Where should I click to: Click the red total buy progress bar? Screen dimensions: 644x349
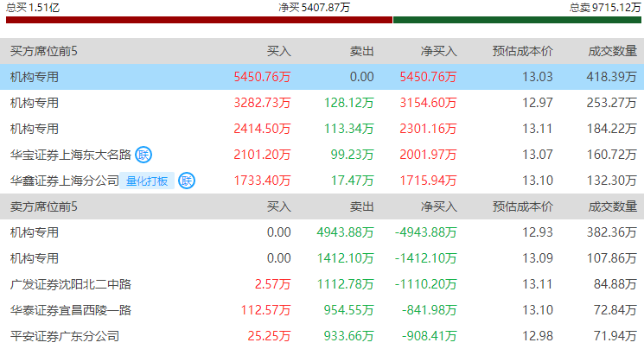[199, 20]
